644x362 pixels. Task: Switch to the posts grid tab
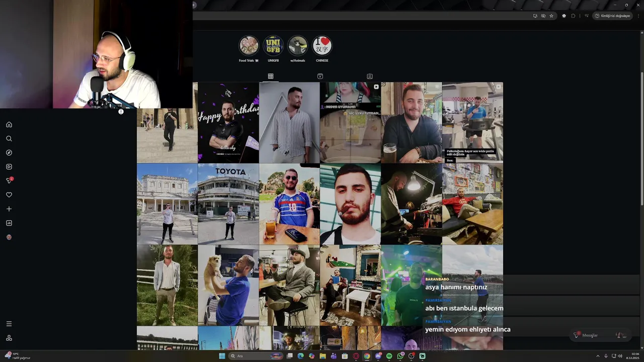(271, 76)
